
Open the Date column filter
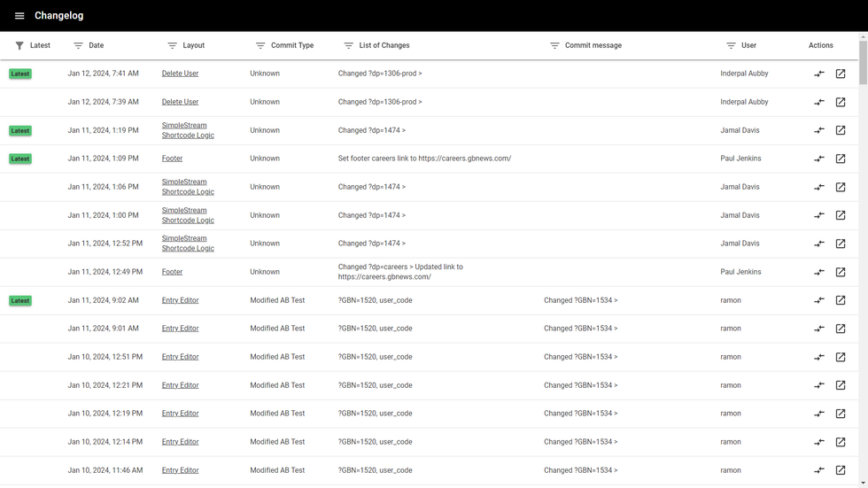78,46
